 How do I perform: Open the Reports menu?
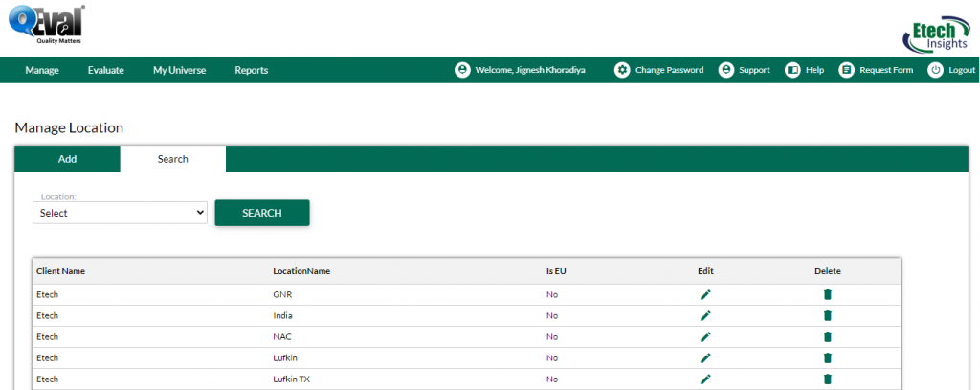point(252,70)
